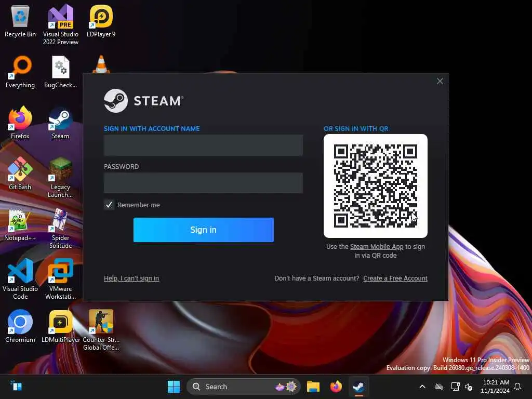Viewport: 532px width, 399px height.
Task: Uncheck the Remember me checkbox
Action: point(109,205)
